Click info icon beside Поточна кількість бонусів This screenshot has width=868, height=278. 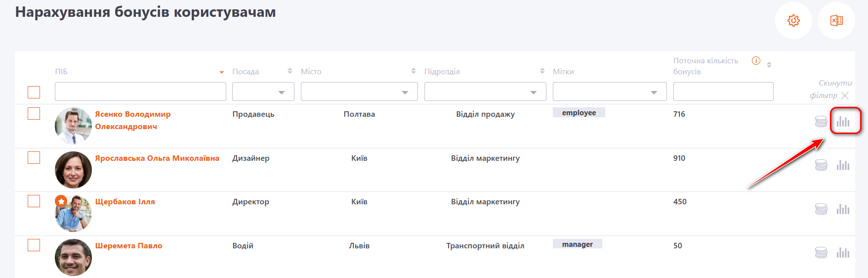click(756, 61)
